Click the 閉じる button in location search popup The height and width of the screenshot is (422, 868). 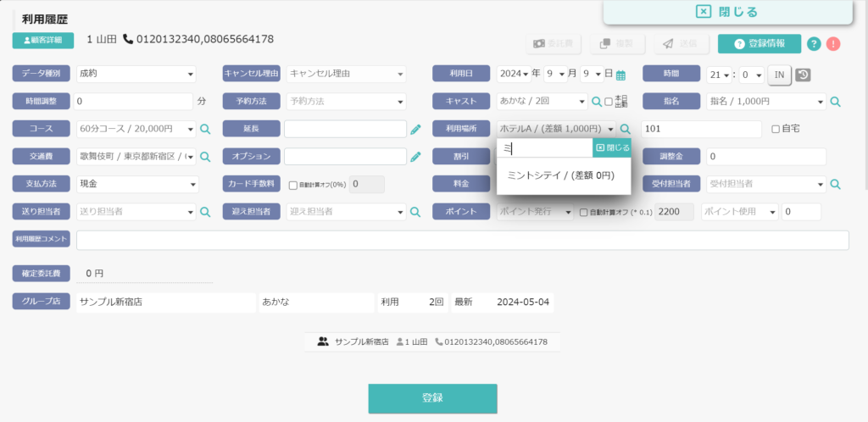(x=612, y=147)
